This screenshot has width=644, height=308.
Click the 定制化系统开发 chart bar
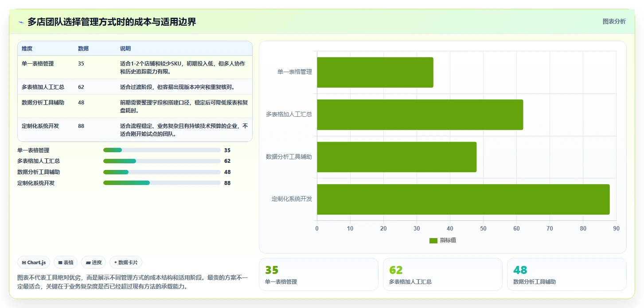tap(463, 200)
